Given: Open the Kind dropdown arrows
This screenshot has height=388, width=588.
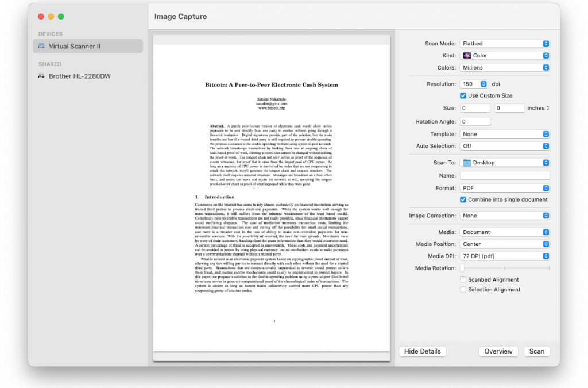Looking at the screenshot, I should [546, 56].
